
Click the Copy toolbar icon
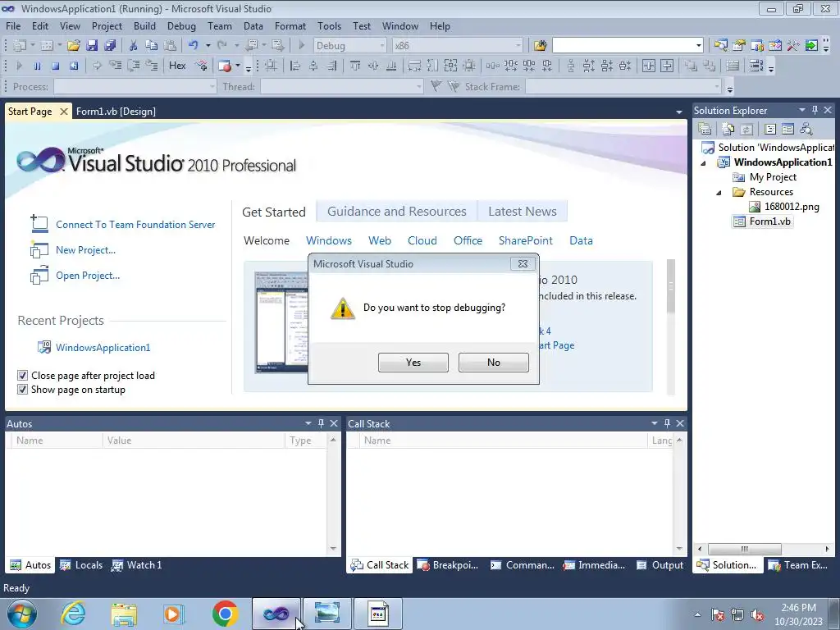(x=152, y=46)
